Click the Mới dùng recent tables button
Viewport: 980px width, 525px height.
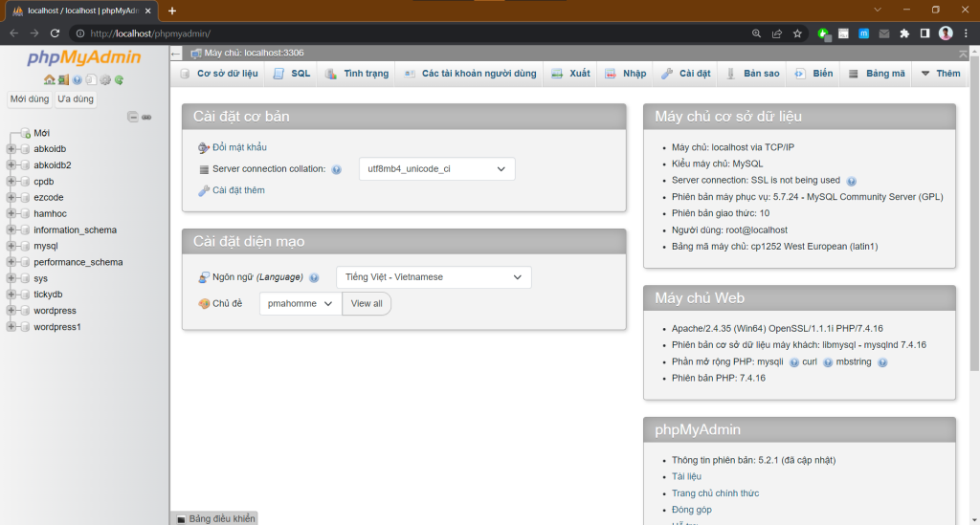point(30,99)
